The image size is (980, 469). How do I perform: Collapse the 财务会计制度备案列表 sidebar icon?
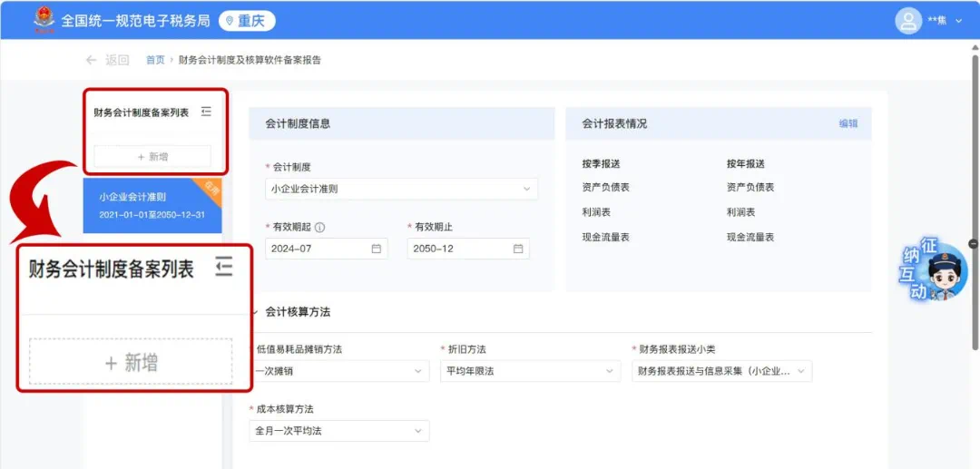tap(206, 112)
